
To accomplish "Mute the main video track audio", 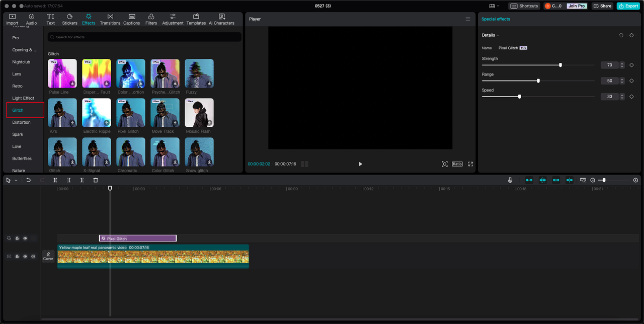I will coord(33,257).
